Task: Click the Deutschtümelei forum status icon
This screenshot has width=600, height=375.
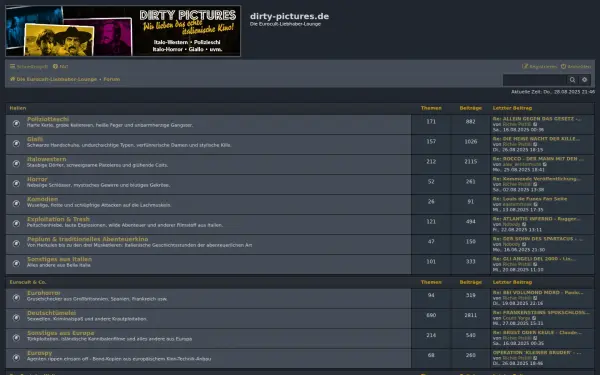Action: [16, 318]
